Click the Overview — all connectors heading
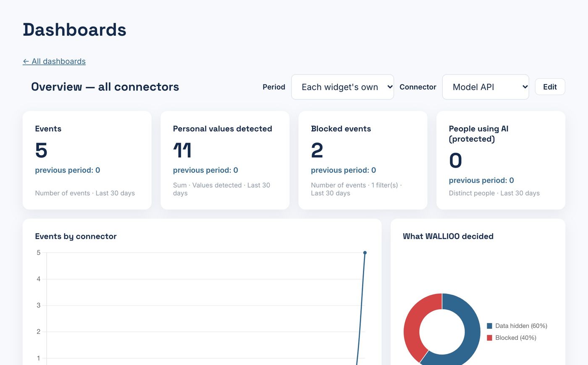This screenshot has width=588, height=365. tap(105, 87)
